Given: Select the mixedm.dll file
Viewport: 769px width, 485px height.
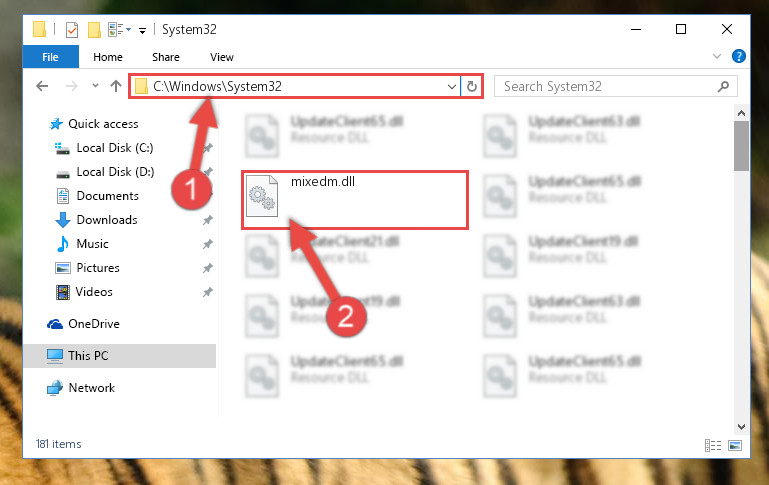Looking at the screenshot, I should click(x=354, y=200).
